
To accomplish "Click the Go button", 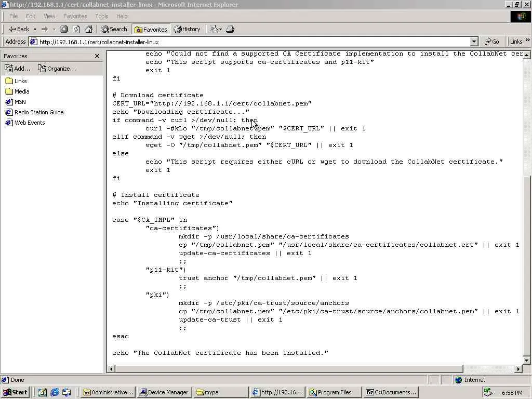I will click(492, 42).
